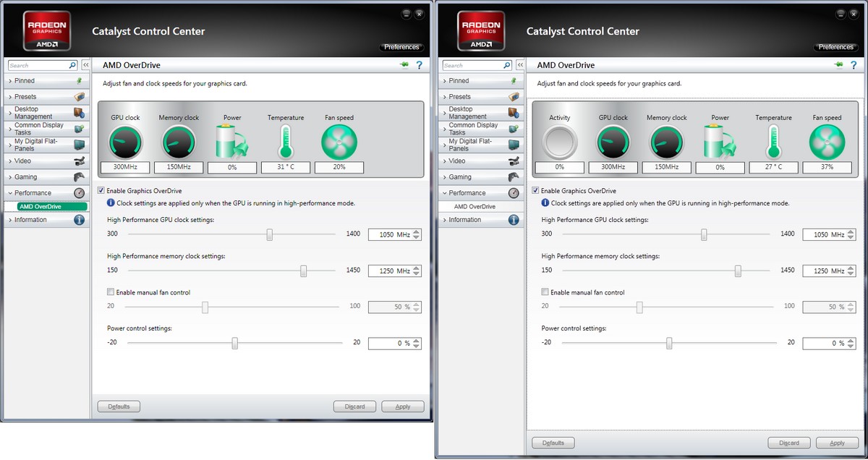This screenshot has height=460, width=868.
Task: Expand Presets section in left window
Action: coord(46,96)
